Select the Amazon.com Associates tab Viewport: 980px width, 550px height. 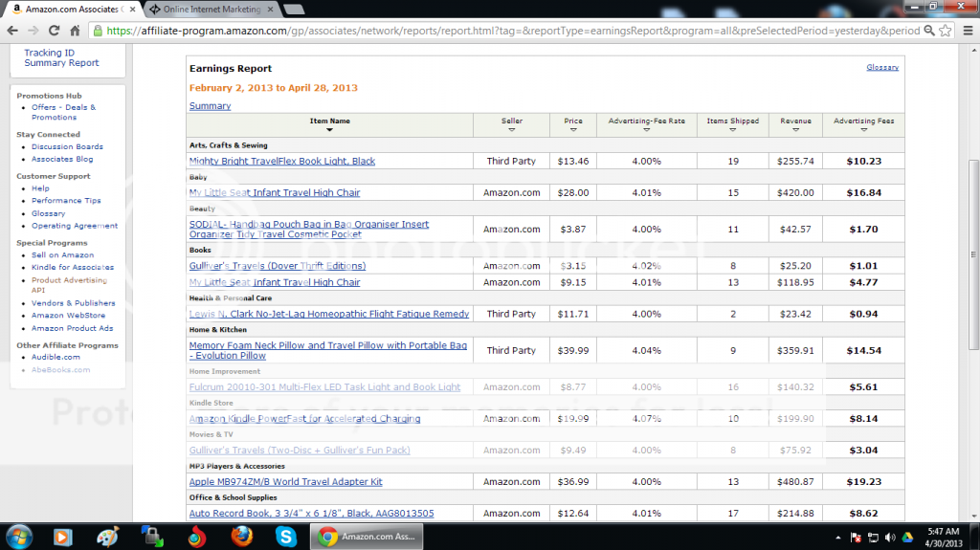point(74,9)
